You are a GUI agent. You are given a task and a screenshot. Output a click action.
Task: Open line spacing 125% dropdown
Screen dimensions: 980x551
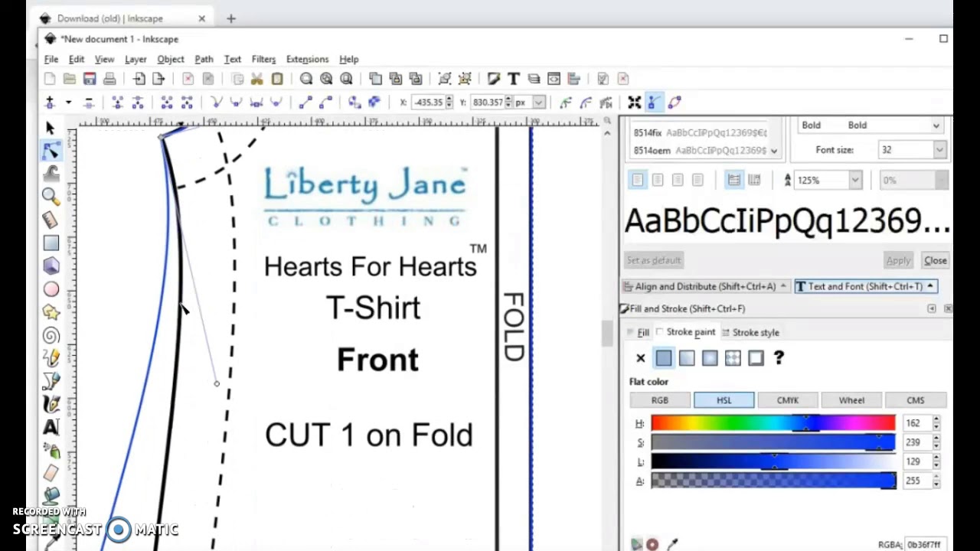[x=854, y=180]
